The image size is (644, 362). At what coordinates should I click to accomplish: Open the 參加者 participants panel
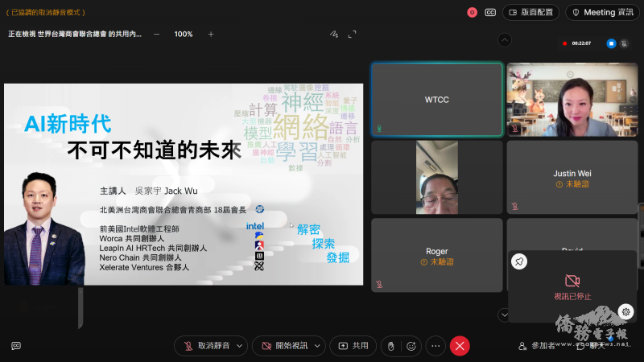click(536, 346)
